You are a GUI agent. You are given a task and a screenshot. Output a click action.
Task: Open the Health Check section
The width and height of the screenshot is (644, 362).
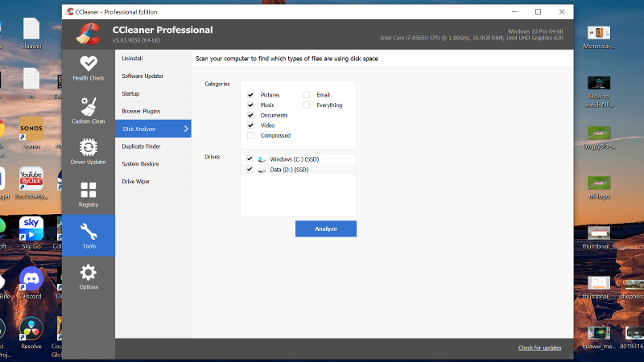(89, 69)
